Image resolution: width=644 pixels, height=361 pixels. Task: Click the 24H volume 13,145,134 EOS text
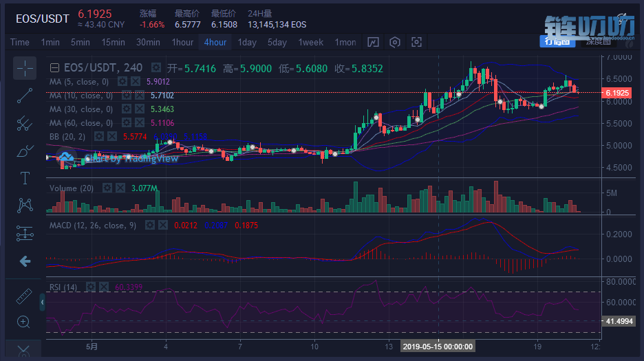(x=277, y=25)
